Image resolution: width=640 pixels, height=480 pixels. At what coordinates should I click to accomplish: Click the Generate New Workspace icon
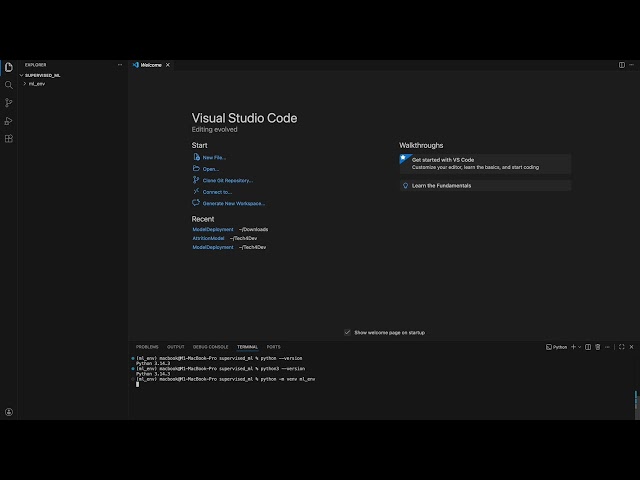(196, 203)
